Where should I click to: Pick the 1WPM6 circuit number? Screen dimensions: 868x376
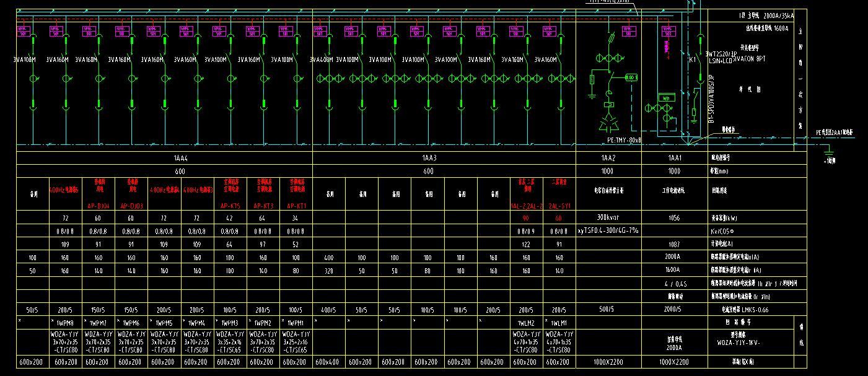click(x=132, y=323)
